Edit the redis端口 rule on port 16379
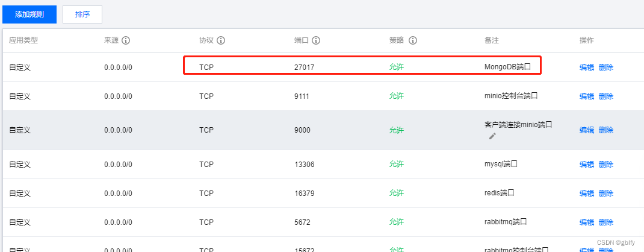Viewport: 644px width, 252px height. point(586,193)
